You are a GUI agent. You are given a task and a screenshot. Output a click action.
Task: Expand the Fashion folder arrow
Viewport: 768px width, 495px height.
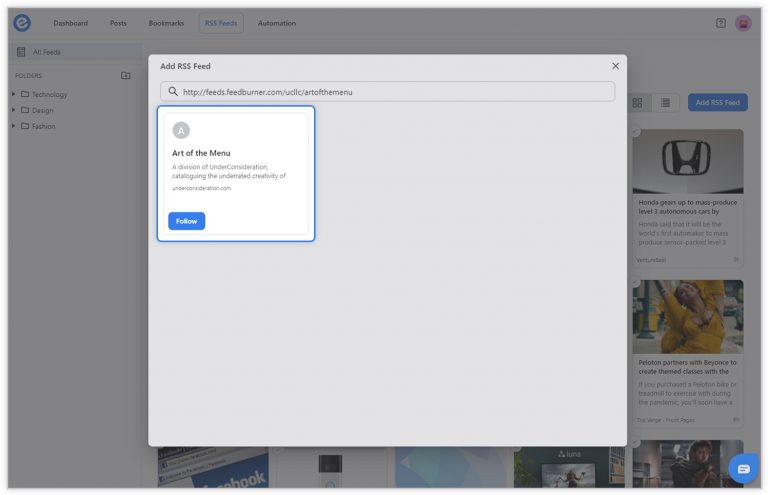tap(13, 126)
